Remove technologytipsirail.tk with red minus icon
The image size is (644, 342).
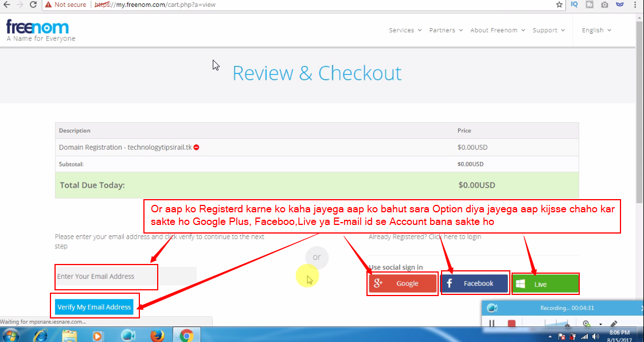coord(196,147)
